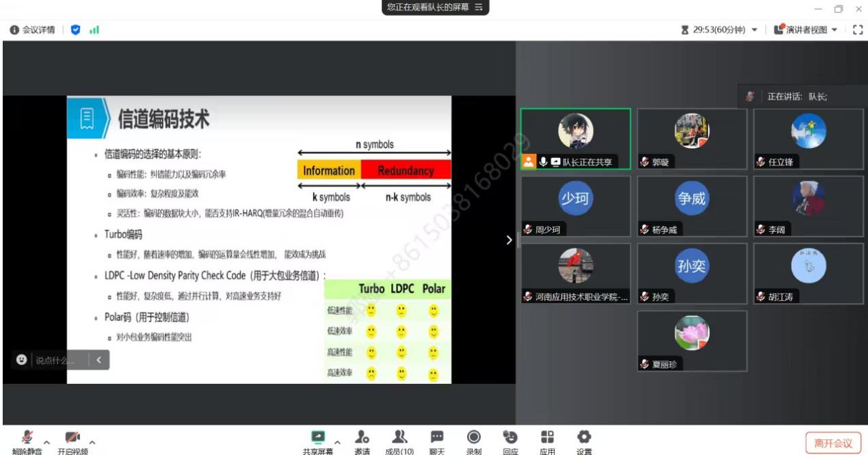Viewport: 868px width, 455px height.
Task: Open the 成员(10) members list
Action: point(399,437)
